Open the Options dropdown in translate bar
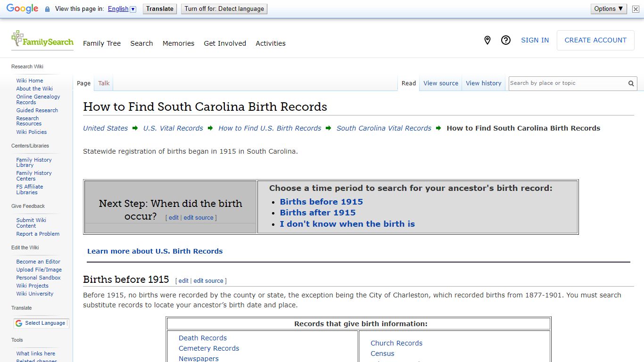The image size is (644, 362). pos(609,8)
